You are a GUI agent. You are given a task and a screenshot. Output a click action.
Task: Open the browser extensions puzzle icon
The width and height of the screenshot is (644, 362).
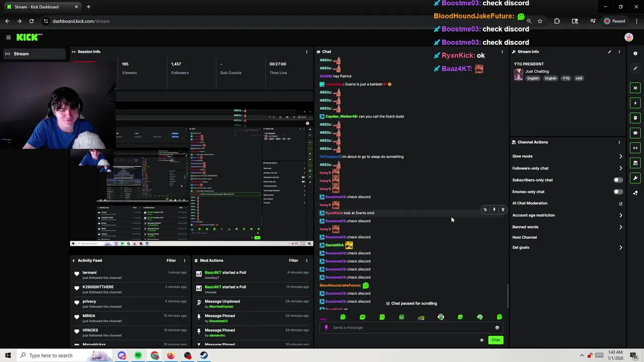click(557, 21)
